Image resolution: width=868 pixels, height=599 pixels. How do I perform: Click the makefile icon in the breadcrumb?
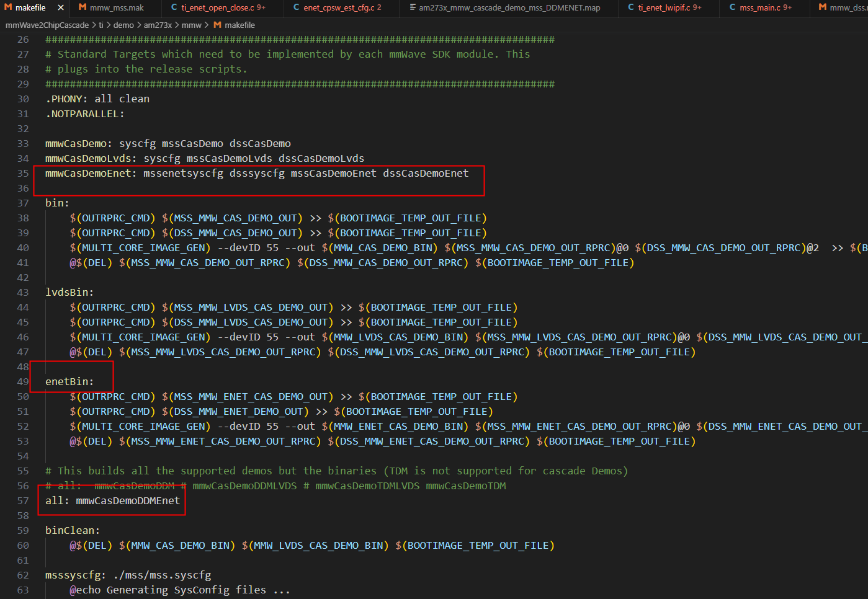[x=217, y=25]
